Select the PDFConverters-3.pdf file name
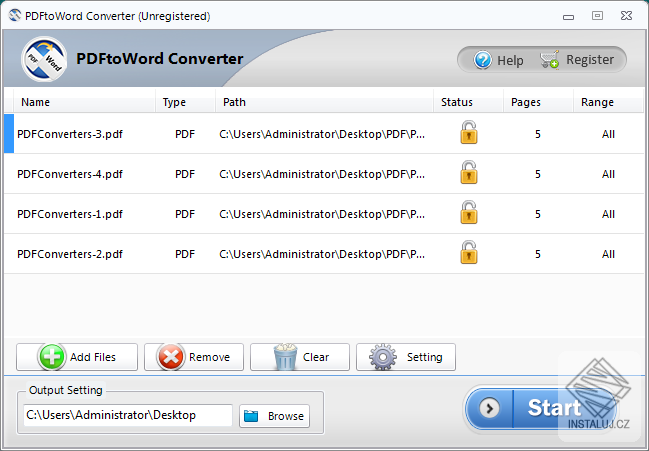This screenshot has width=649, height=451. click(x=70, y=134)
